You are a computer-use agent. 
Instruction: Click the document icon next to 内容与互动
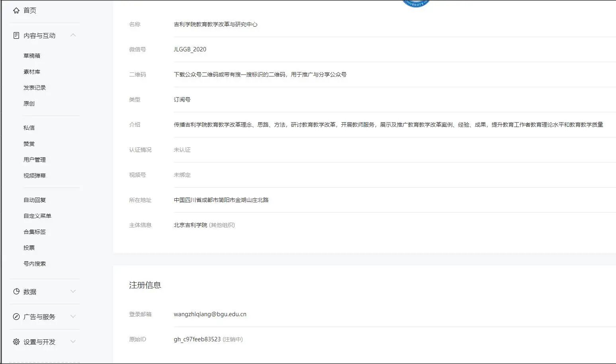[16, 35]
